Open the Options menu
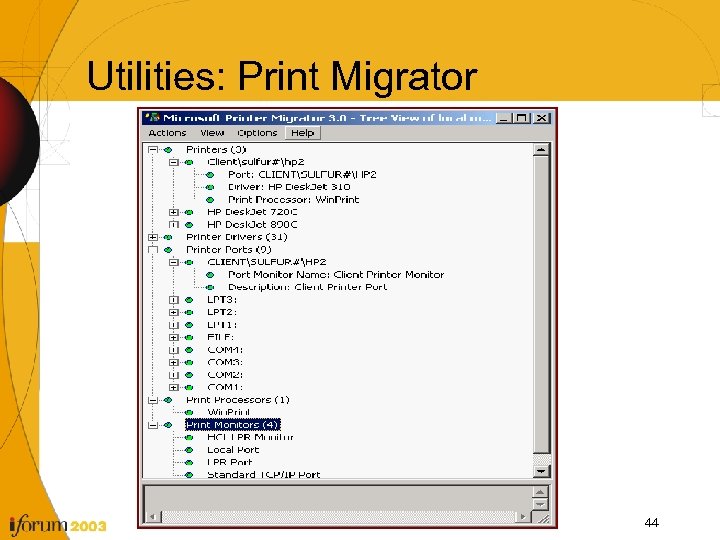 [257, 133]
